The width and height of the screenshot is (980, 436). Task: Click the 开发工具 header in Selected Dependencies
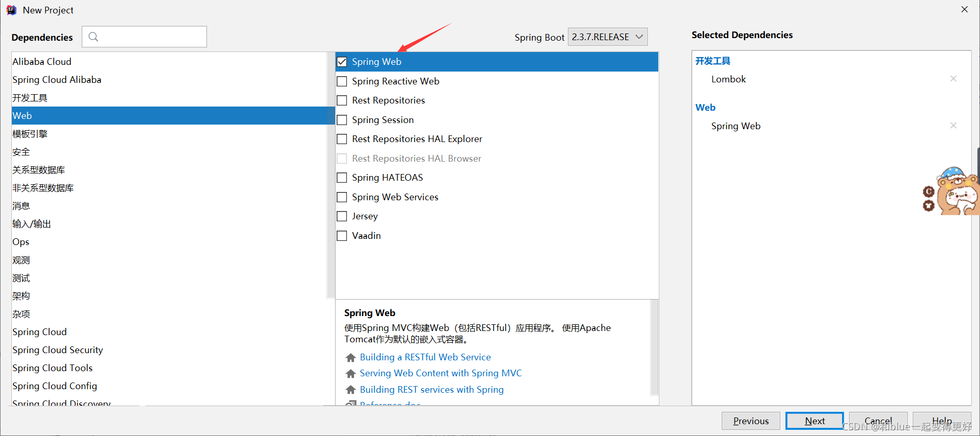(713, 61)
